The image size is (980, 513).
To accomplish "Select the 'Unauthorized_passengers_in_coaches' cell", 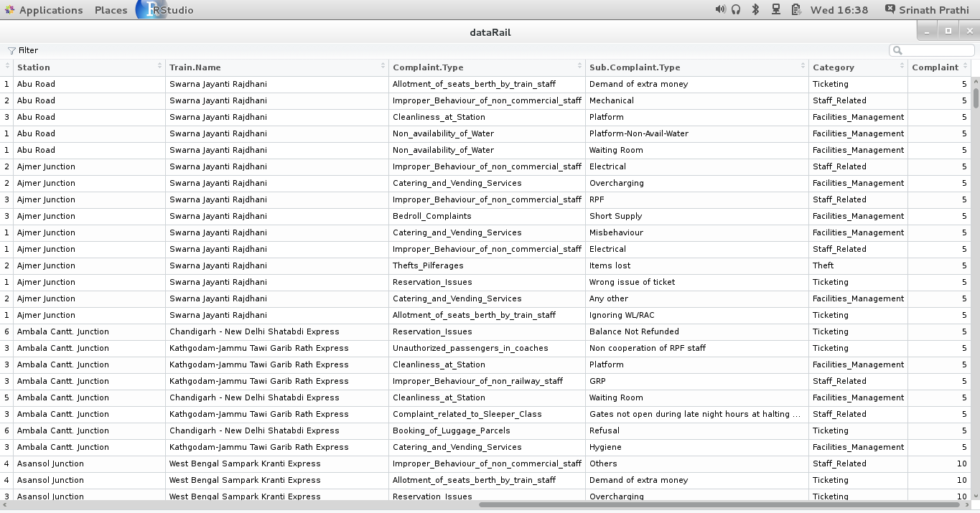I will pos(487,348).
